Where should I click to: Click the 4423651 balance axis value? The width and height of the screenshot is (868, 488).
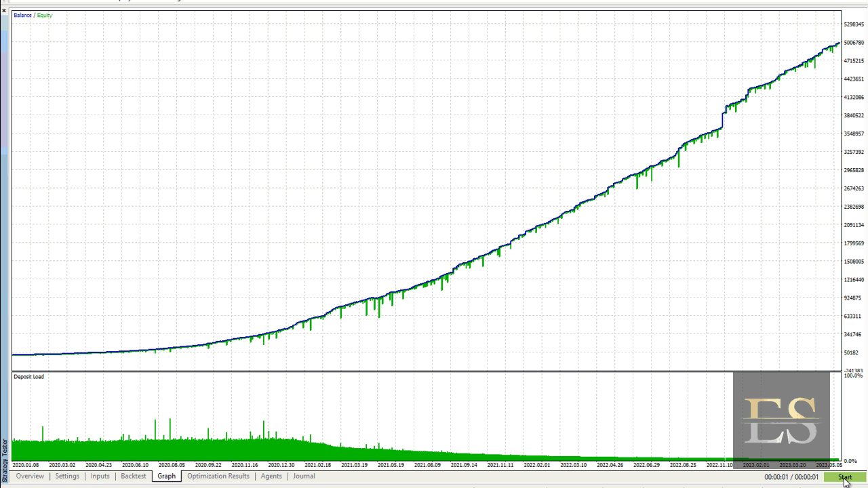click(x=854, y=79)
